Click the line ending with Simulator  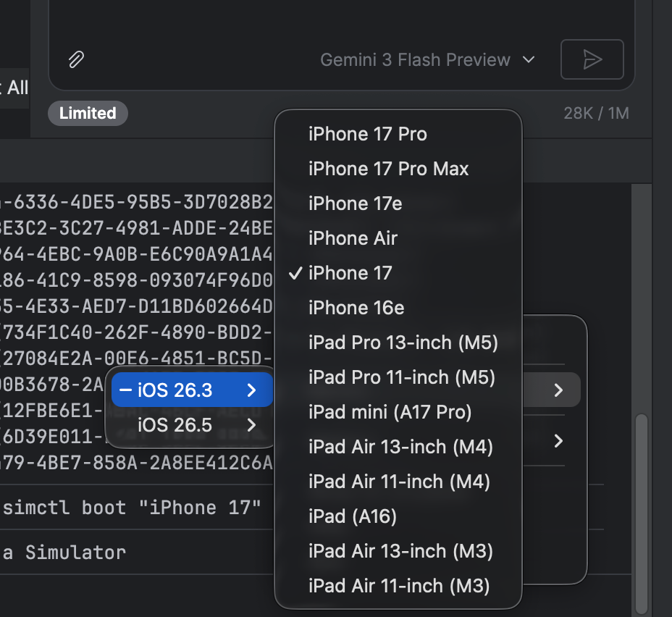pos(64,553)
